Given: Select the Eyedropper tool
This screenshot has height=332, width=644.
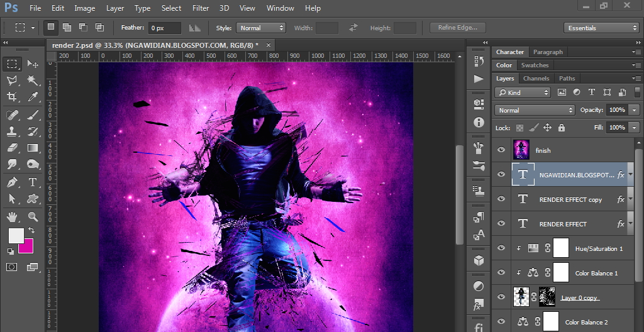Looking at the screenshot, I should click(x=33, y=97).
